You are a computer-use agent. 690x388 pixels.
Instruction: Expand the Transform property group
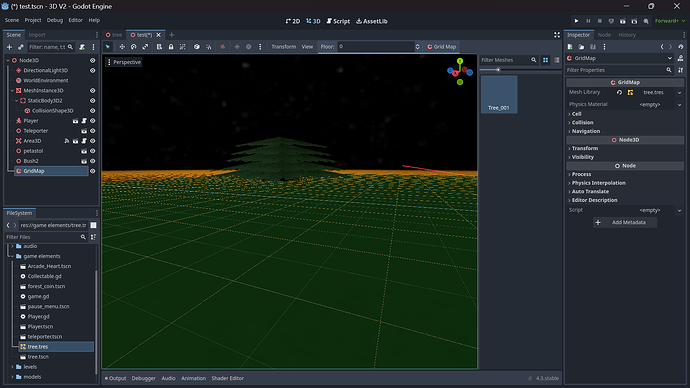tap(584, 148)
